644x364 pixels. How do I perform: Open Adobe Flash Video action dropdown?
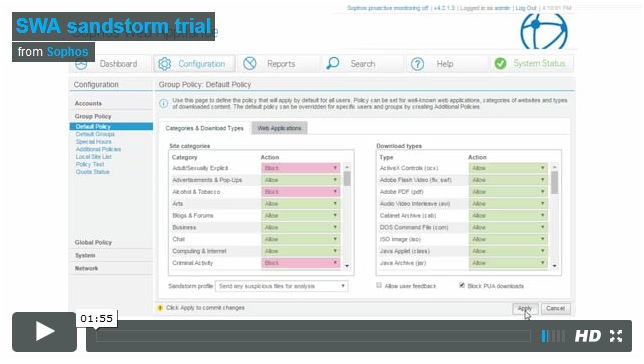pyautogui.click(x=508, y=180)
